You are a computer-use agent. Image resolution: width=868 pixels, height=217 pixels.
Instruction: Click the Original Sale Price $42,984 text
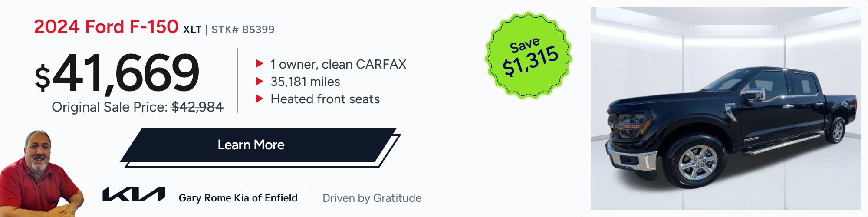coord(138,107)
